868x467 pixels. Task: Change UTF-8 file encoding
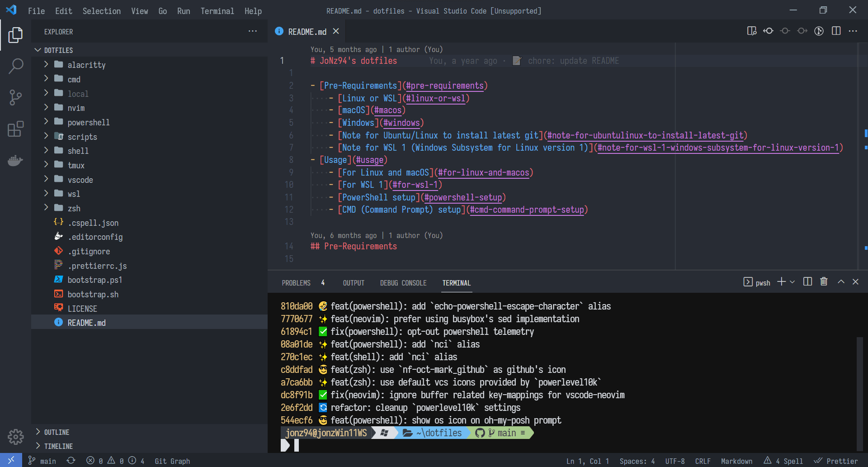click(675, 461)
